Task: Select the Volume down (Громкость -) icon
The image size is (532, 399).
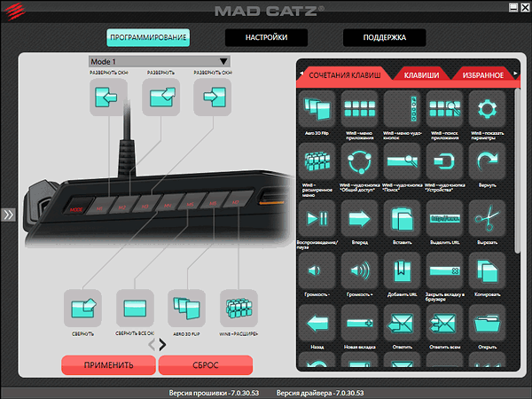Action: (317, 270)
